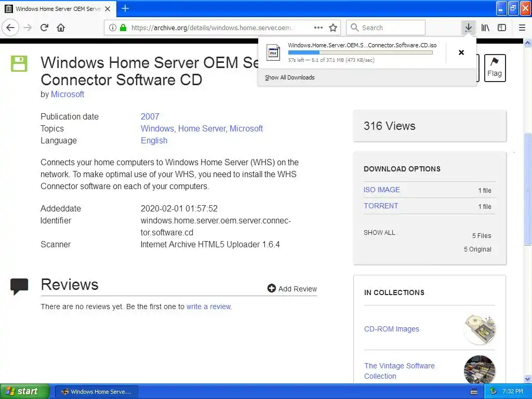Click the Internet Archive HTML5 Uploader 1.6.4 text
Viewport: 532px width, 399px height.
point(210,245)
